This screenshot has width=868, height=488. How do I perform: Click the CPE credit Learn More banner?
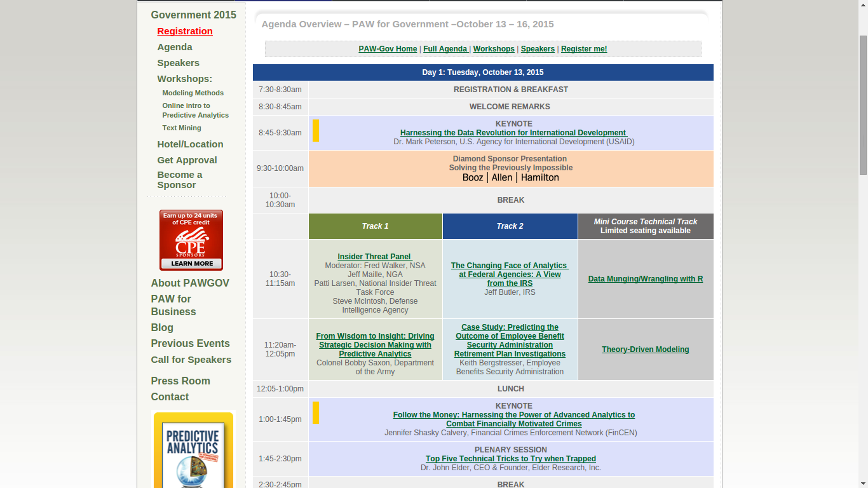191,240
